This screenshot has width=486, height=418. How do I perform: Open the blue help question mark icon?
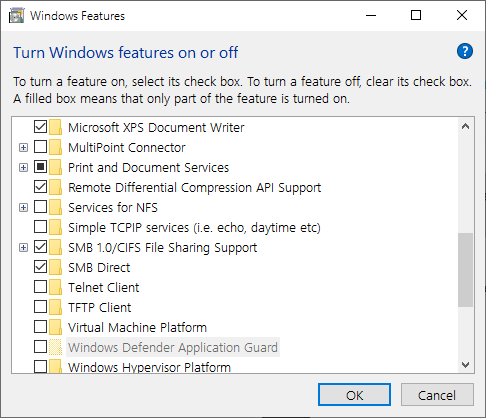(x=465, y=52)
